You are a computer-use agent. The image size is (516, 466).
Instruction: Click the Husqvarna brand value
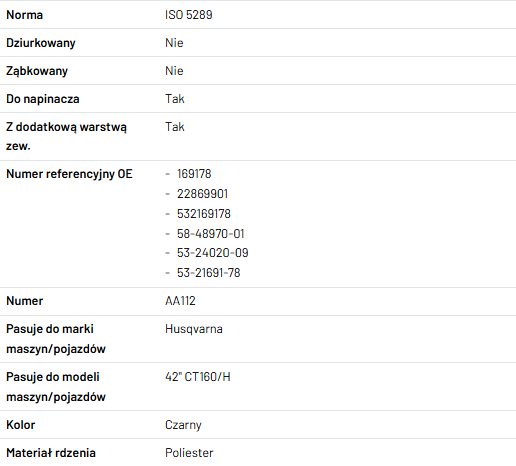194,329
